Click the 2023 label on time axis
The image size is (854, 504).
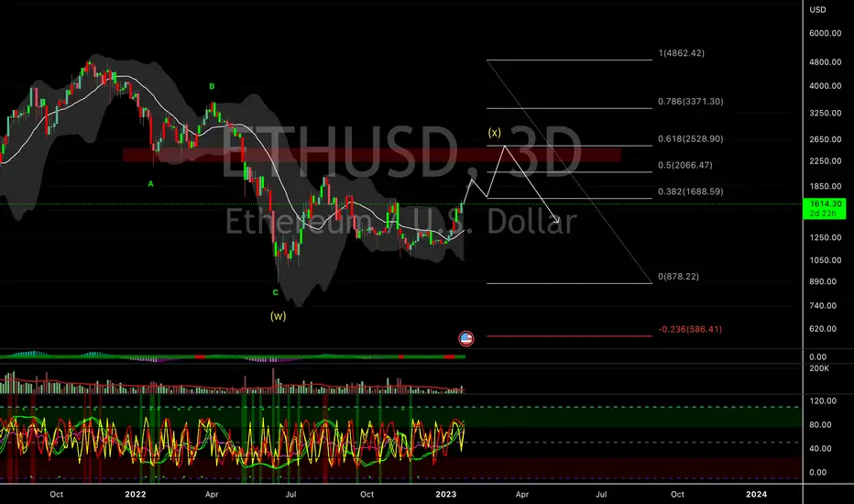(445, 494)
